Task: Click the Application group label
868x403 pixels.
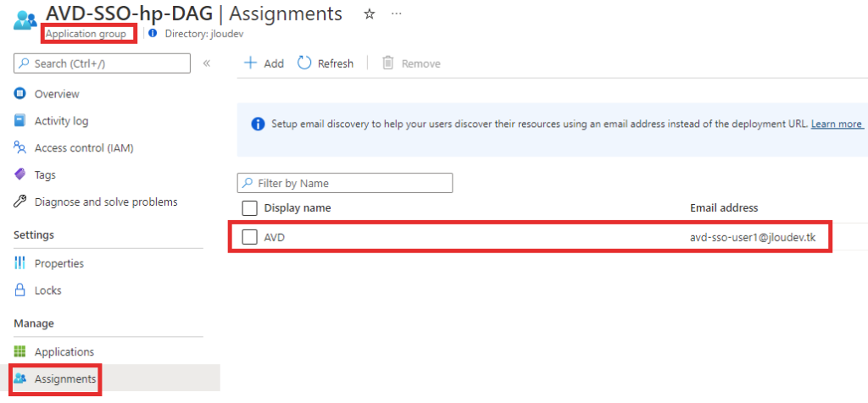Action: pyautogui.click(x=86, y=34)
